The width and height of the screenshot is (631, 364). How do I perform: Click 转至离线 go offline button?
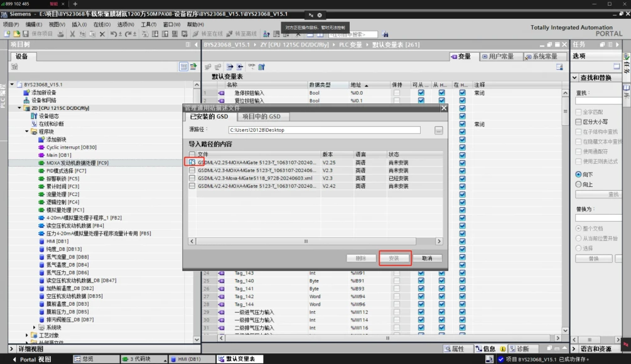click(242, 34)
